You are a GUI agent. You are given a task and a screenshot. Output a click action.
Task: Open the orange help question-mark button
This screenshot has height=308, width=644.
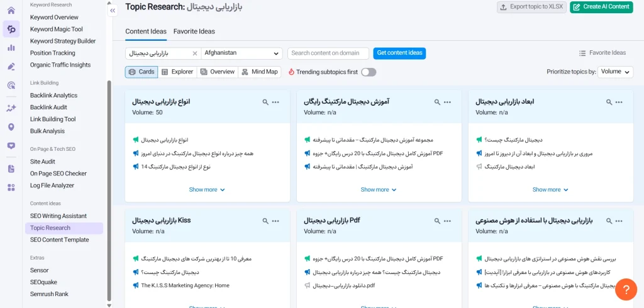tap(626, 290)
